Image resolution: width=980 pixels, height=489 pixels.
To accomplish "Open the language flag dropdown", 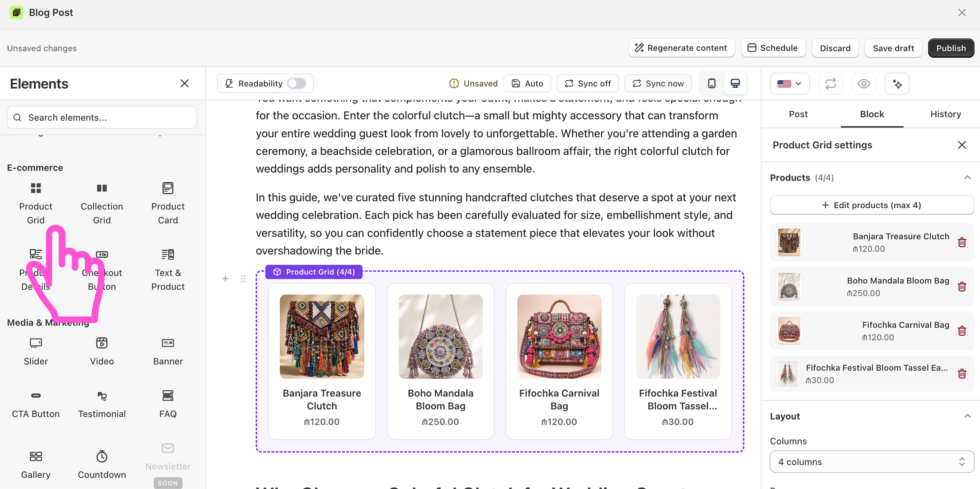I will click(x=790, y=83).
